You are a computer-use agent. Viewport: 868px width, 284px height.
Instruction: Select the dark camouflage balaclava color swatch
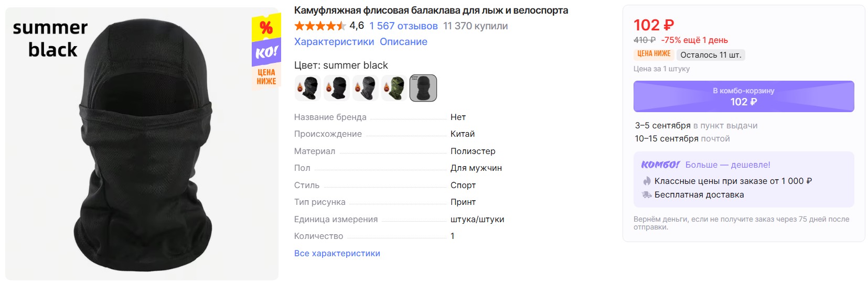[x=308, y=88]
